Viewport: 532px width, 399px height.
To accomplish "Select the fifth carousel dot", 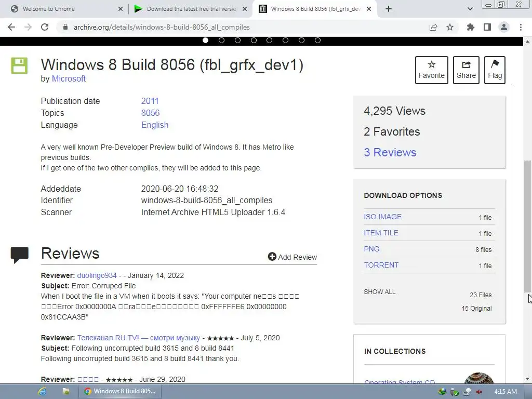I will 270,41.
